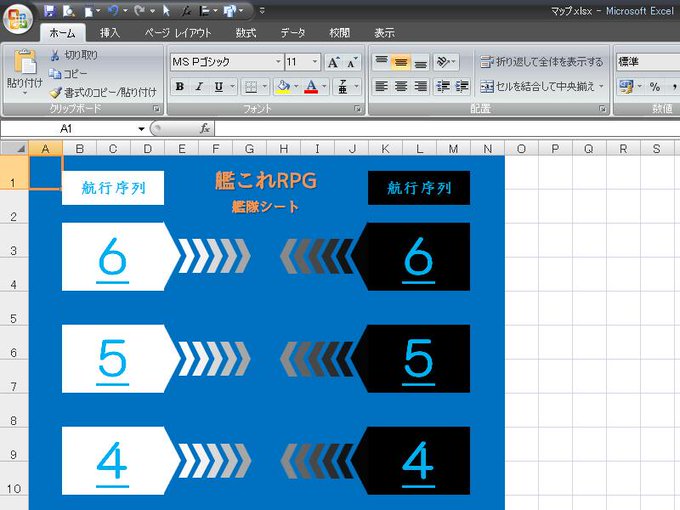680x510 pixels.
Task: Toggle top vertical alignment
Action: coord(381,62)
